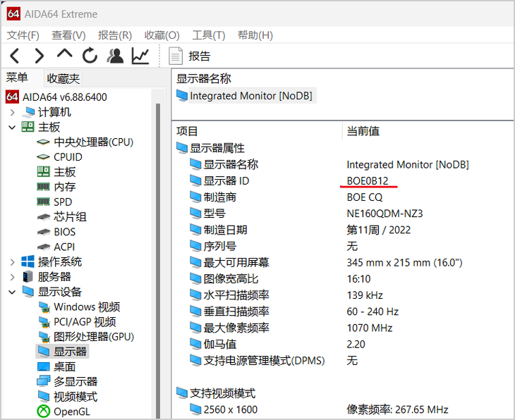Open the 收藏(O) menu
This screenshot has width=515, height=420.
click(x=162, y=35)
